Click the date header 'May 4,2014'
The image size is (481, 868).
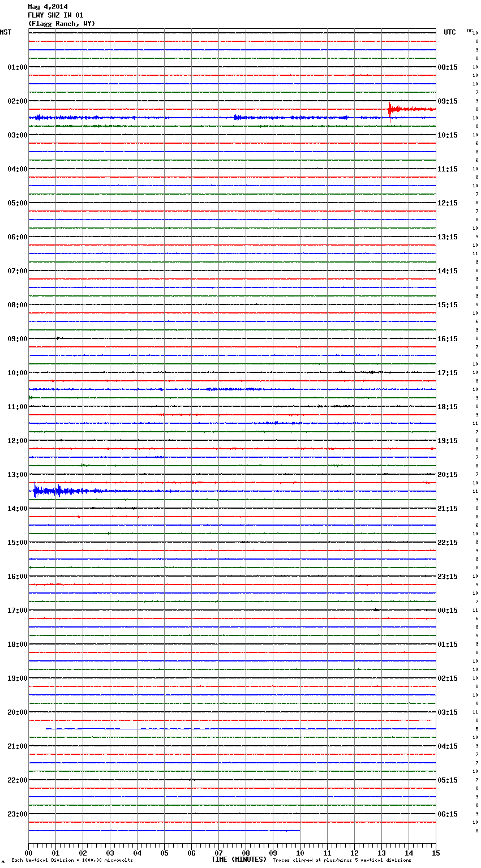coord(48,7)
